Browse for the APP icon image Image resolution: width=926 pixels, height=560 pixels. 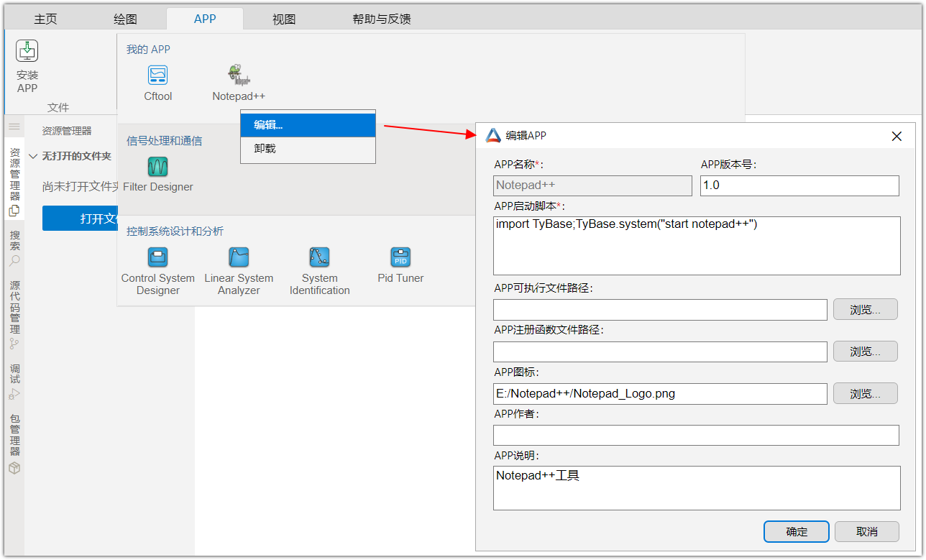point(866,394)
